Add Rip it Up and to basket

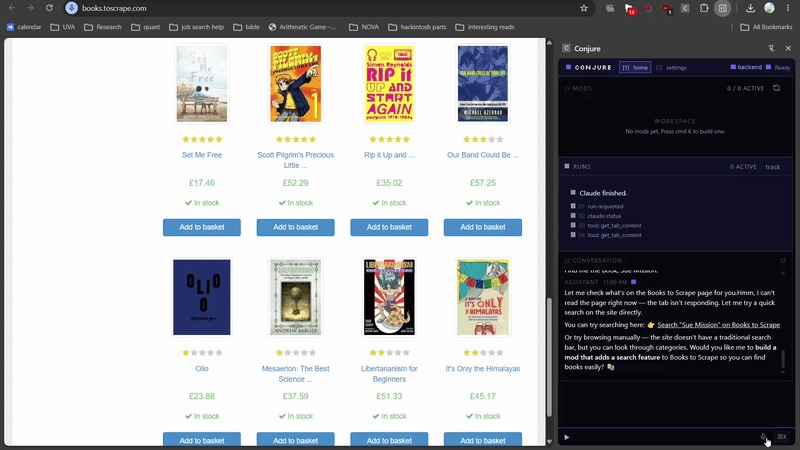[389, 227]
